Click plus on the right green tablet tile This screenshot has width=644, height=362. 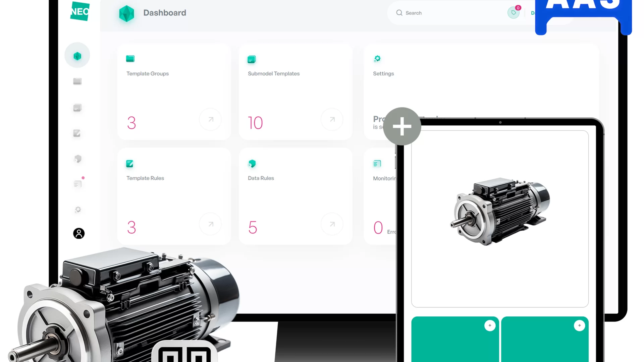pyautogui.click(x=580, y=325)
